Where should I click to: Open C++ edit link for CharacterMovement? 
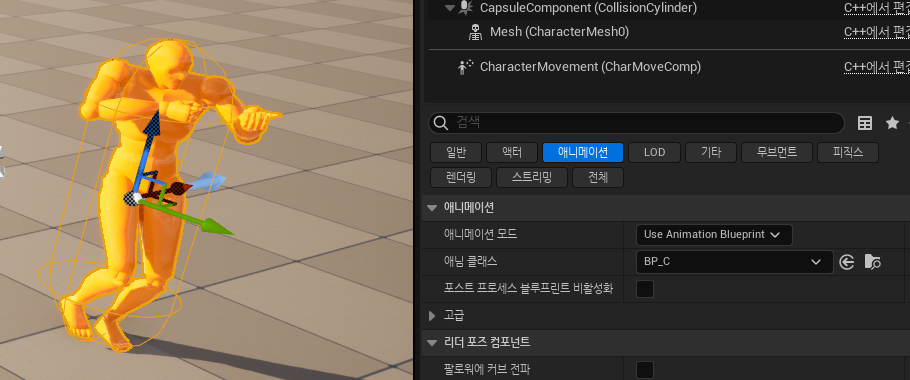point(876,67)
